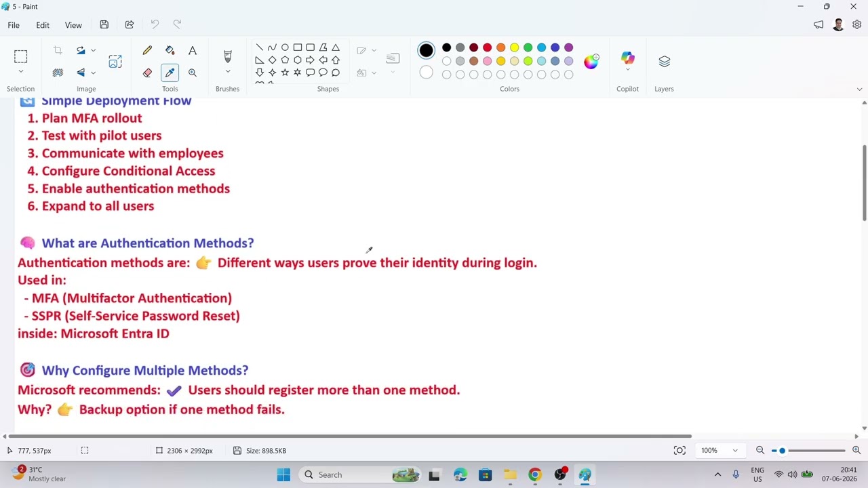
Task: Pick the red color swatch
Action: [487, 47]
